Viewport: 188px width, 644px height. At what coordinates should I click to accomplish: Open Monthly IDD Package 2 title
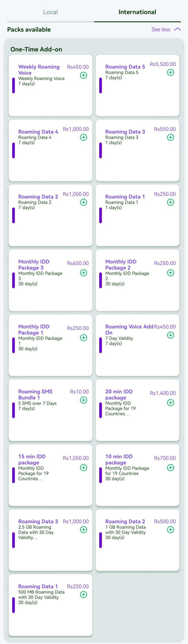point(121,265)
